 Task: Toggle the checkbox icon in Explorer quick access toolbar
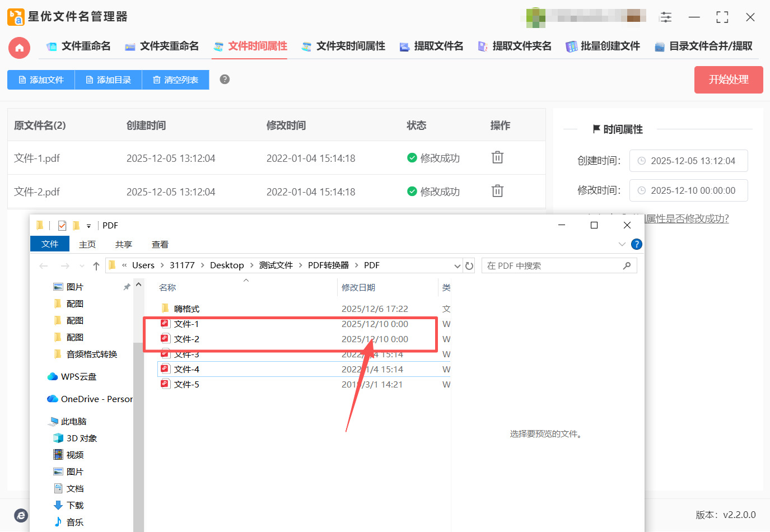click(62, 225)
